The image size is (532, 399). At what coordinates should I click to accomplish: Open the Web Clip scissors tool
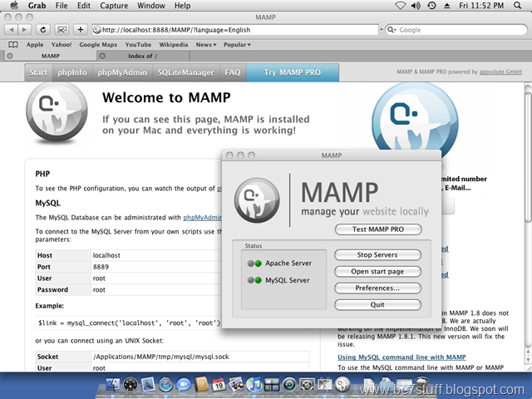[x=62, y=30]
